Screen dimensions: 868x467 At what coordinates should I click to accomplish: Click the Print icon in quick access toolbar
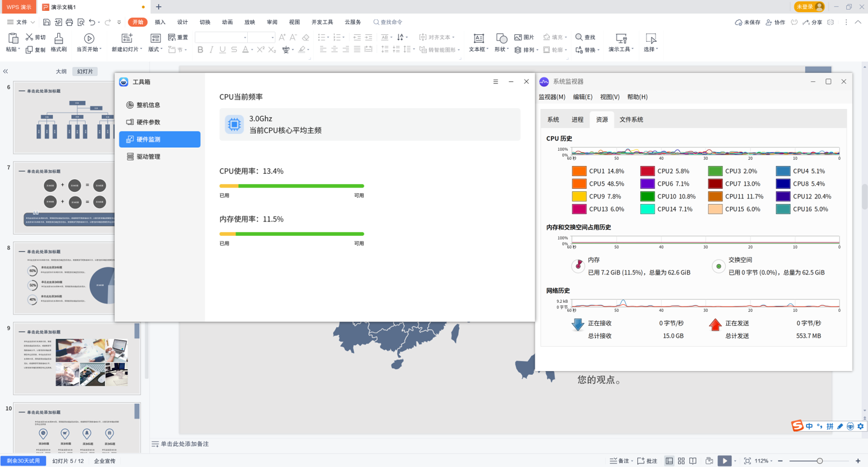(x=69, y=22)
